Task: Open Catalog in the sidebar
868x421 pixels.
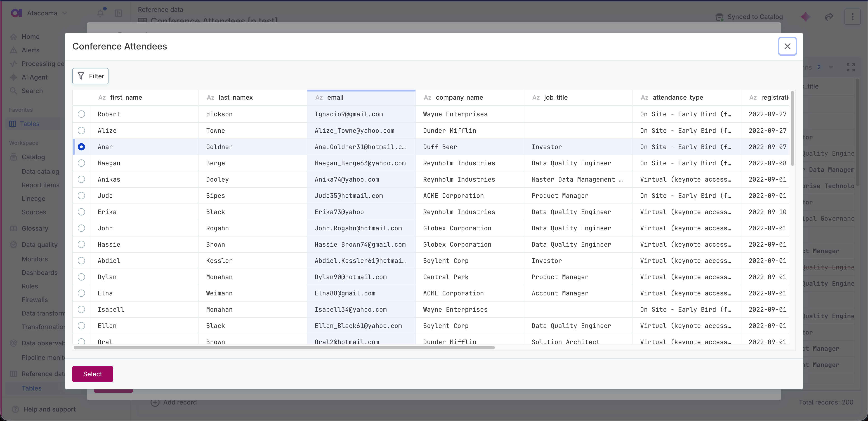Action: pos(33,157)
